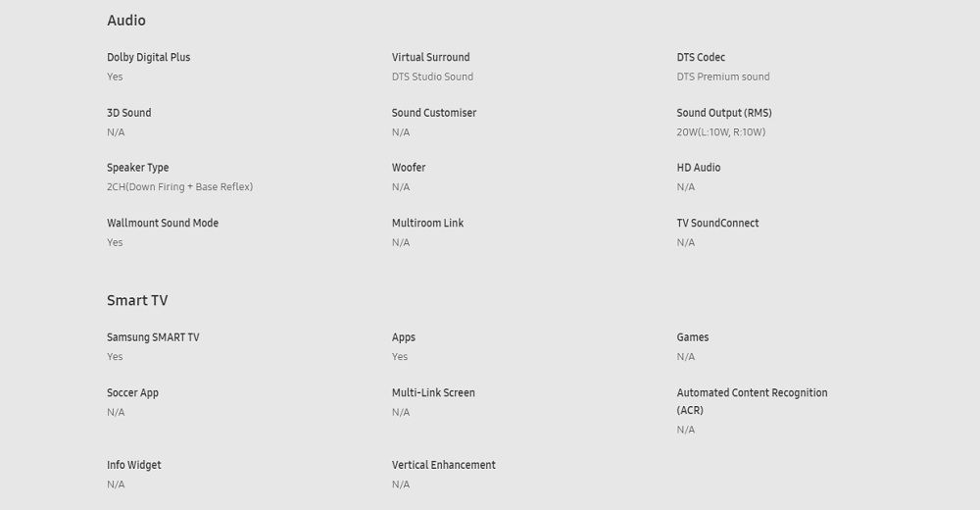Click the 3D Sound spec label

(x=129, y=113)
